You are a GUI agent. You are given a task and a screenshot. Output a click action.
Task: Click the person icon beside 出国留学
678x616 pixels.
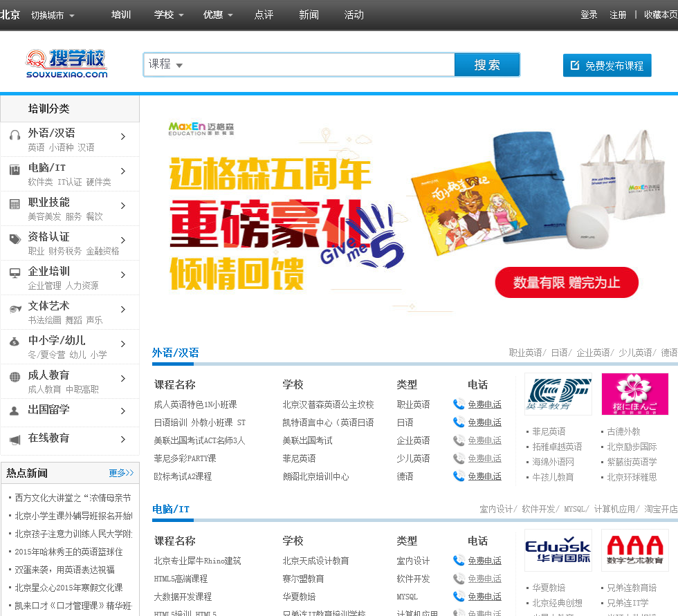[15, 411]
